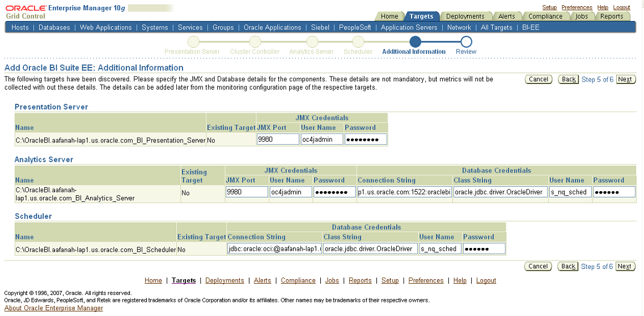Focus Analytics Server JMX Password field
644x316 pixels.
tap(334, 192)
